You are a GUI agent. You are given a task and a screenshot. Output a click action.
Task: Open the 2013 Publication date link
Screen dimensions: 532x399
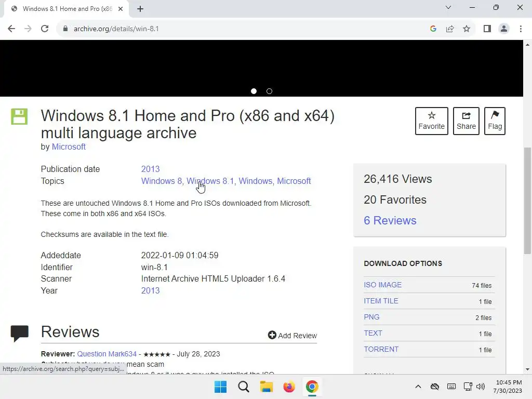click(150, 169)
